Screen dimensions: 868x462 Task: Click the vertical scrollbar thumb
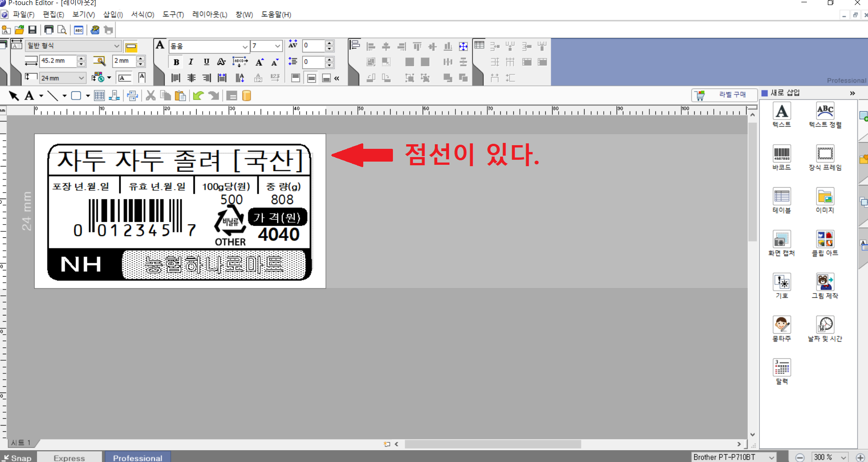click(x=753, y=181)
